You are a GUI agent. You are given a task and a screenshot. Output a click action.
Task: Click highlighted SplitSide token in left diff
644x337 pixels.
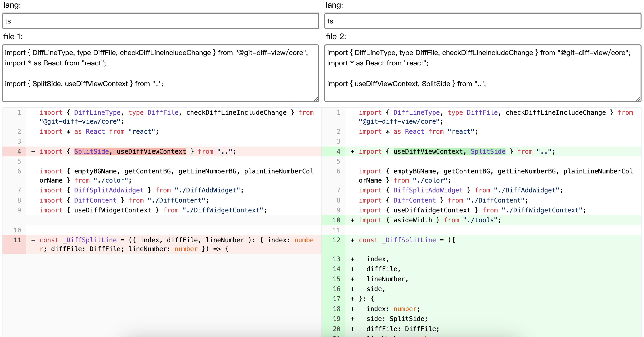(92, 151)
